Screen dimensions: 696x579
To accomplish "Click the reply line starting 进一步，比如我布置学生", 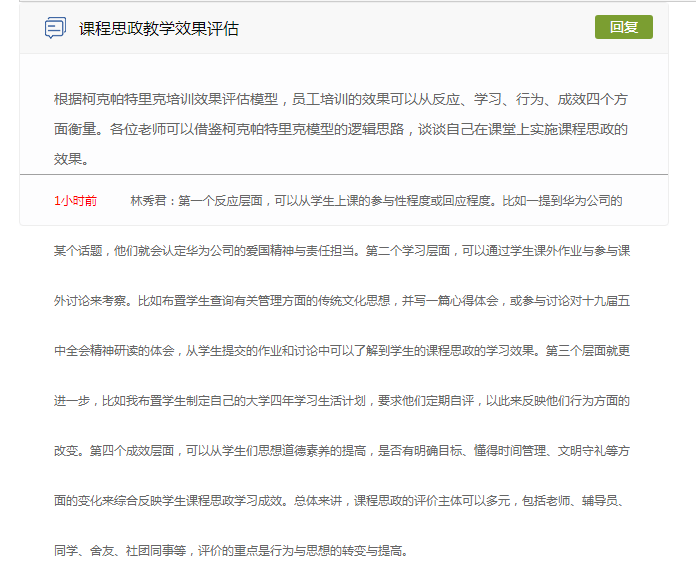I will tap(342, 401).
